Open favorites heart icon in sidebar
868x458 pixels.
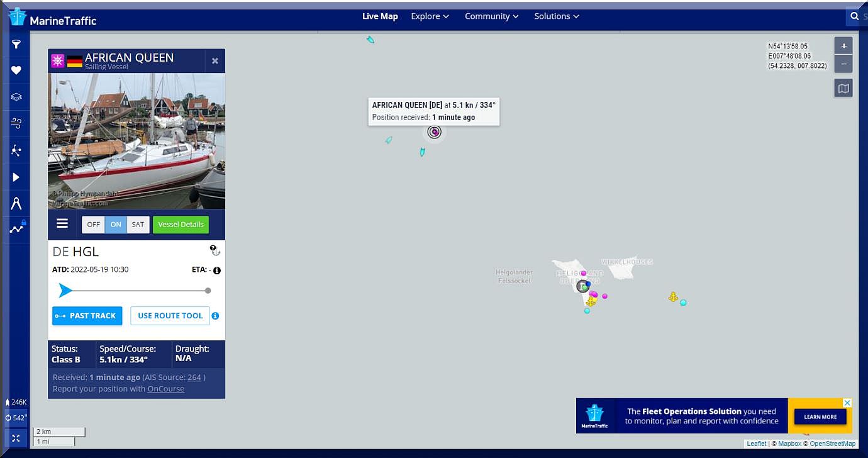[16, 70]
